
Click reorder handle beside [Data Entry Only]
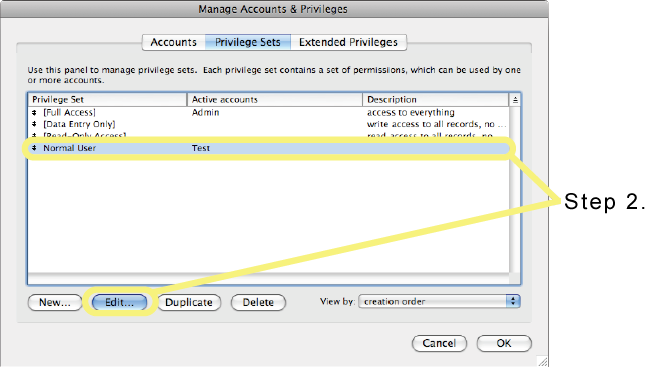point(34,124)
